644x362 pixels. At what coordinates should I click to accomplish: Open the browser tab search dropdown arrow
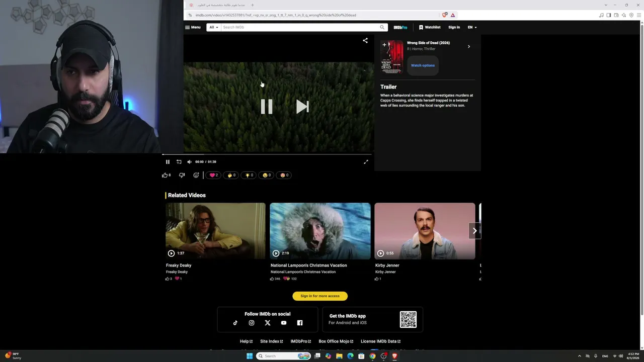pos(606,5)
